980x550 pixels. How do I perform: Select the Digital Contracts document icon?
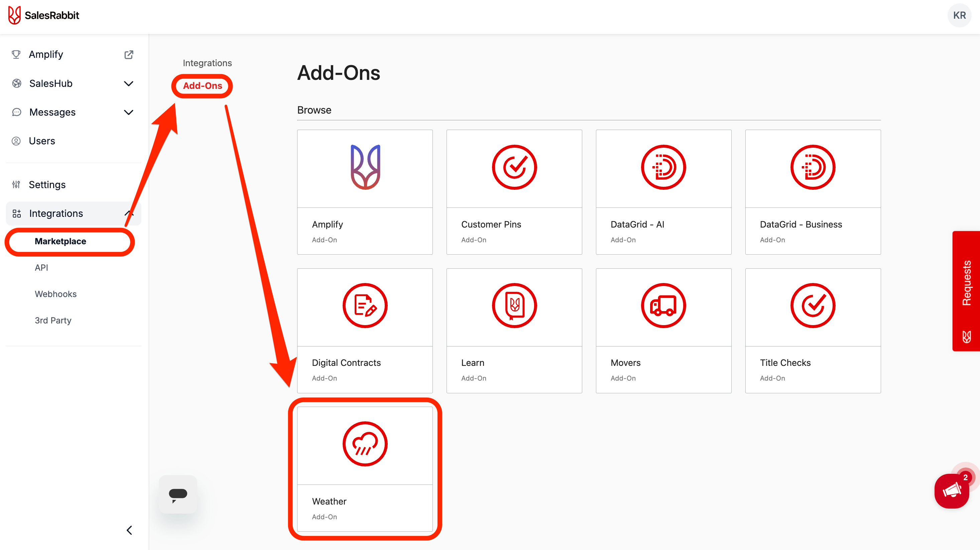(x=364, y=305)
